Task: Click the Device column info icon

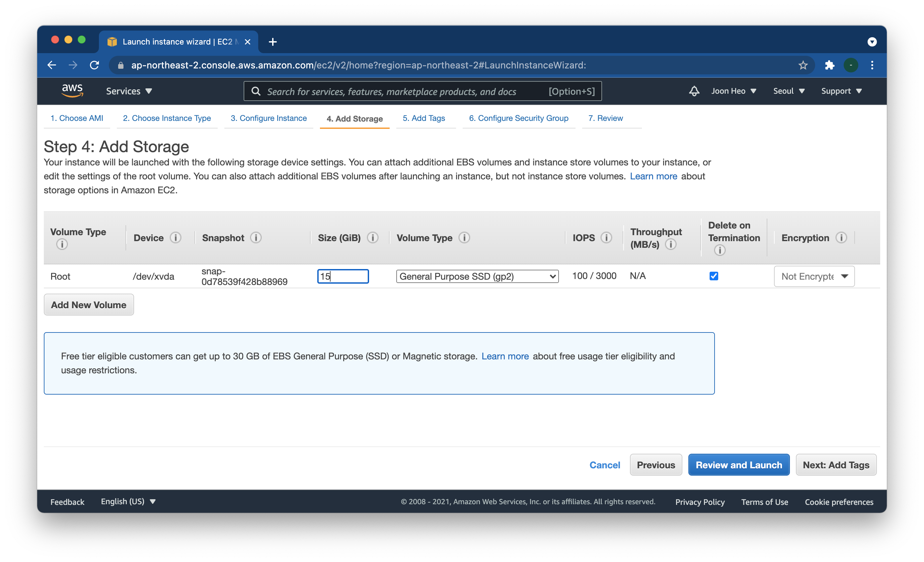Action: pos(175,238)
